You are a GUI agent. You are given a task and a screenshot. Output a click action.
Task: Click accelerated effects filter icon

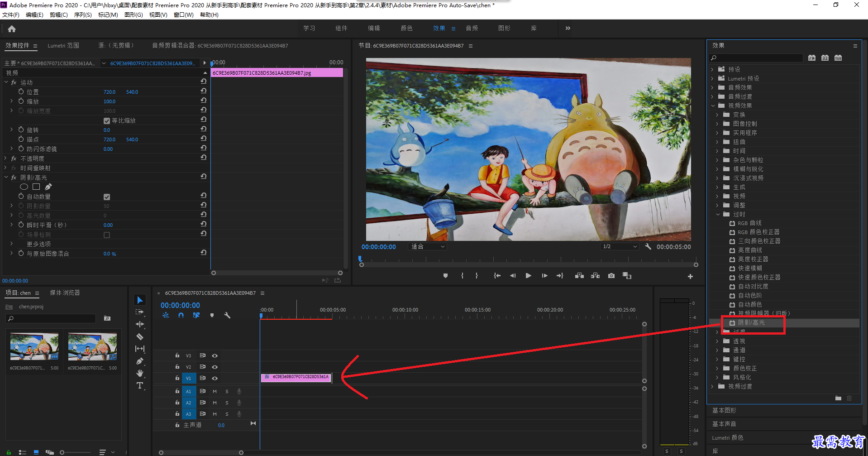click(812, 58)
